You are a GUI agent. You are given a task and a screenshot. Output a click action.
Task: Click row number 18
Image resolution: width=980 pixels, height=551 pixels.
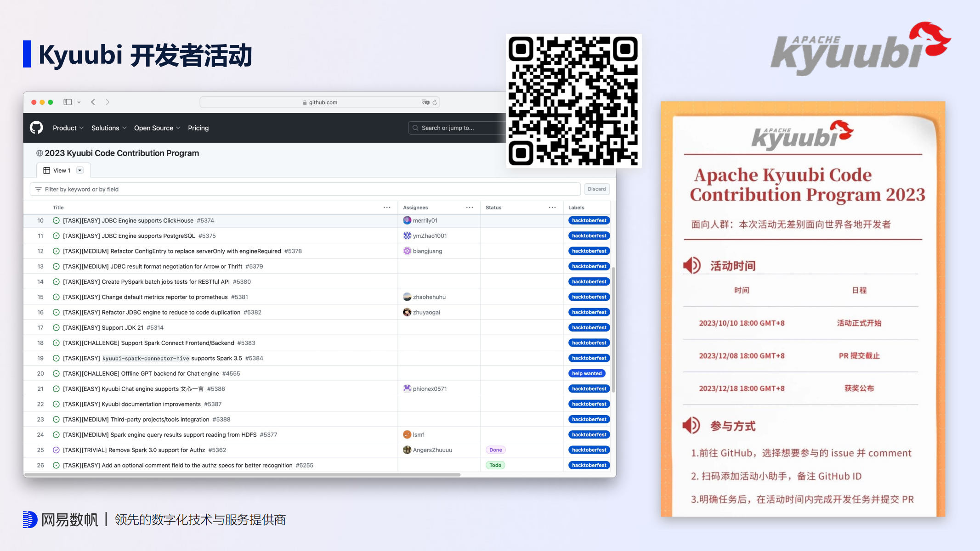coord(40,343)
